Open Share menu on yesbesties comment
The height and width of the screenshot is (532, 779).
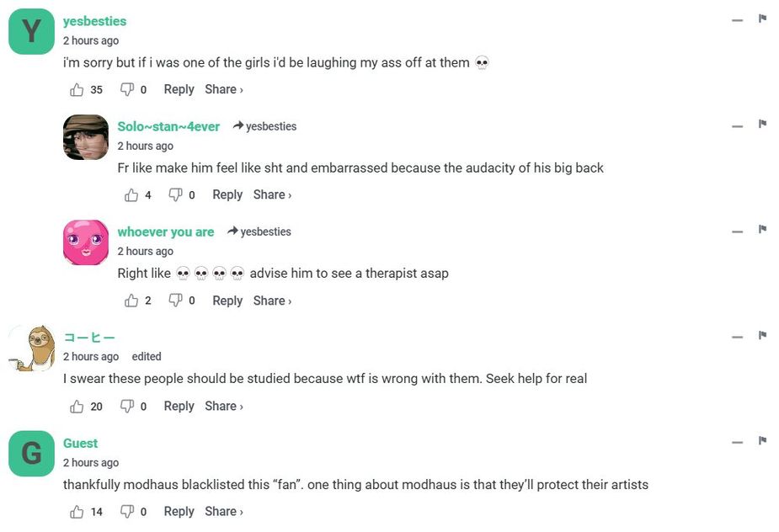click(223, 89)
